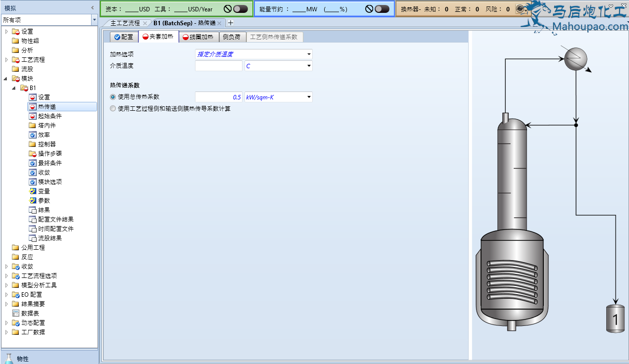The height and width of the screenshot is (364, 629).
Task: Click receiver tank 1 in diagram
Action: [x=615, y=319]
